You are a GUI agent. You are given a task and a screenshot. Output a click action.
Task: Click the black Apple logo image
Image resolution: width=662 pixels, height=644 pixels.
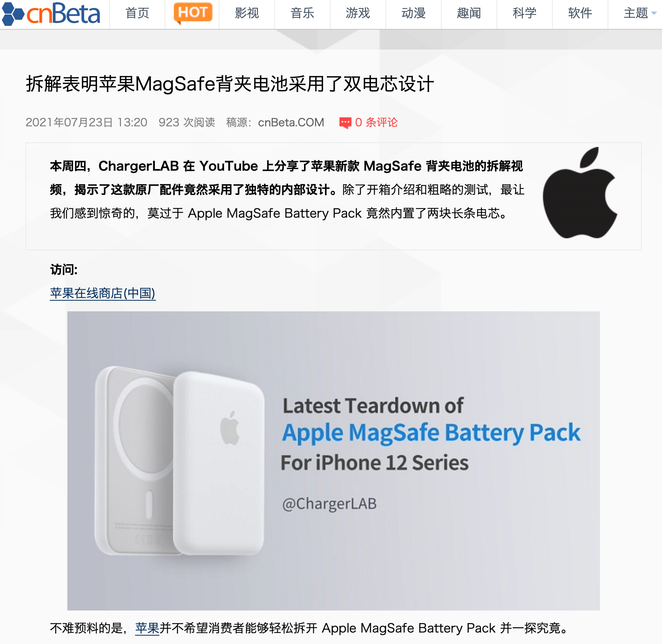pyautogui.click(x=580, y=193)
